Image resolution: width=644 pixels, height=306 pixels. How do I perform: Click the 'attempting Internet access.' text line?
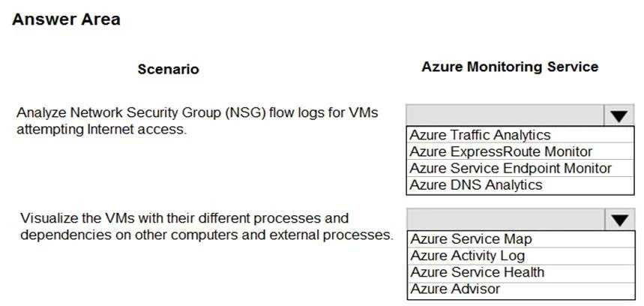pos(102,130)
